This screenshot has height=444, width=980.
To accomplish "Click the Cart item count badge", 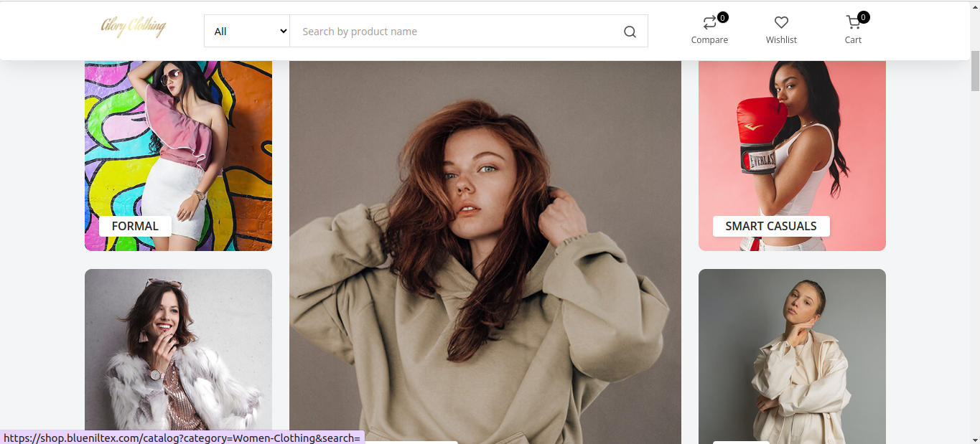I will [x=863, y=17].
